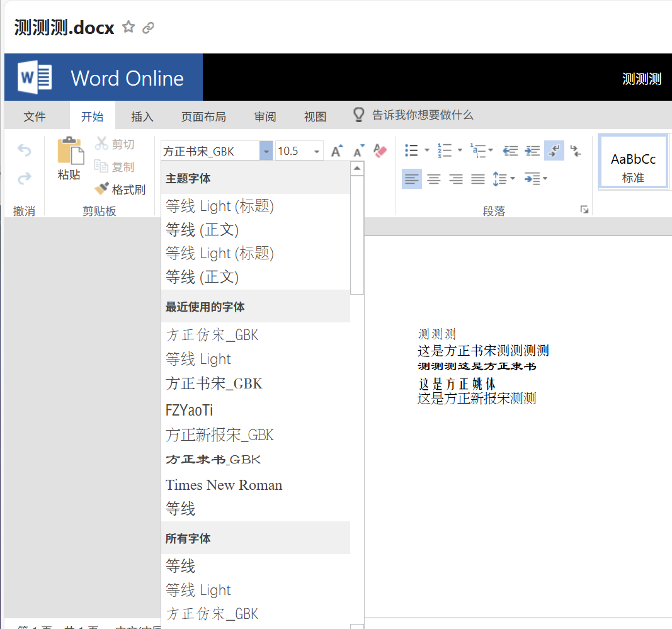Choose Times New Roman from font list
This screenshot has height=629, width=672.
[x=224, y=485]
